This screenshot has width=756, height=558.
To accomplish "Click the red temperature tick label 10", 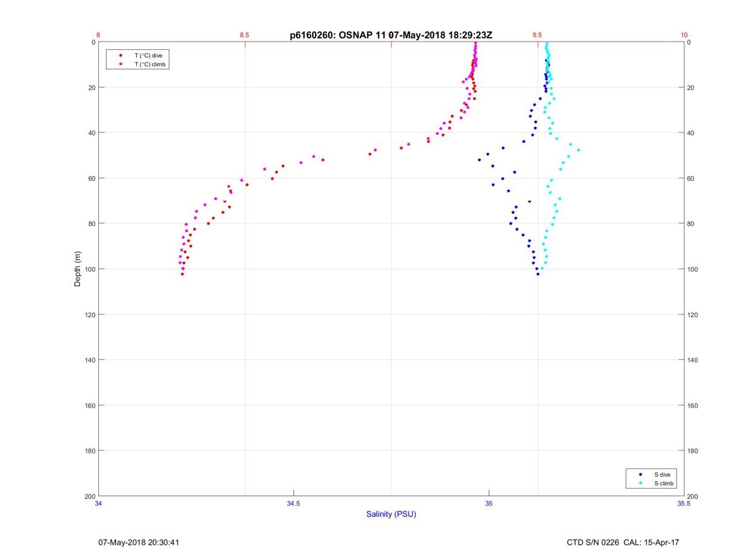I will (x=684, y=35).
